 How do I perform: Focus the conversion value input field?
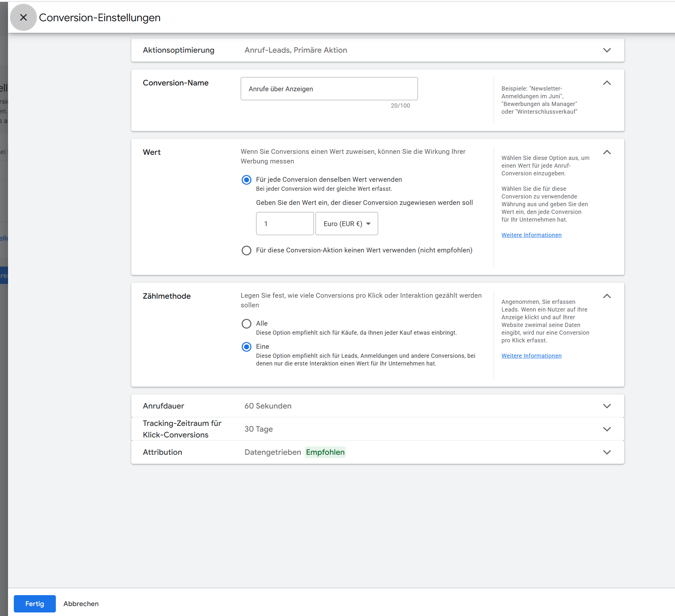(x=285, y=224)
